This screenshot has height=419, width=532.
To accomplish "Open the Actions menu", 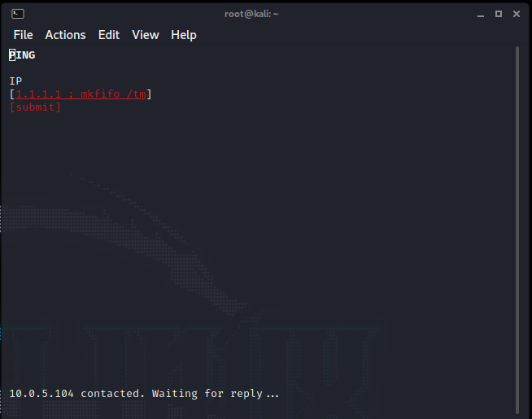I will (x=65, y=35).
